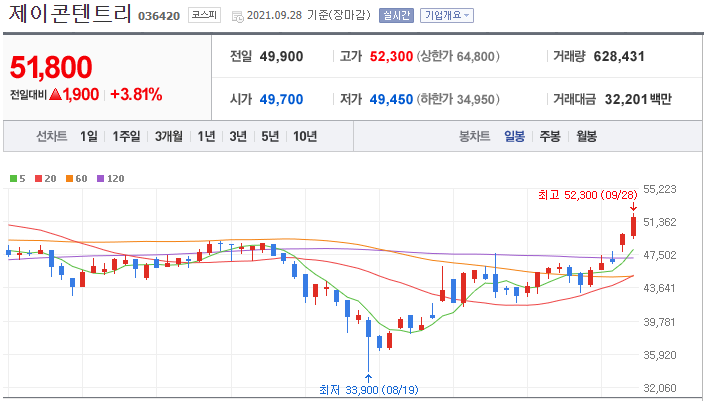Screen dimensions: 704x401
Task: Click the 최저 33,900 (08/19) chart label
Action: click(369, 390)
